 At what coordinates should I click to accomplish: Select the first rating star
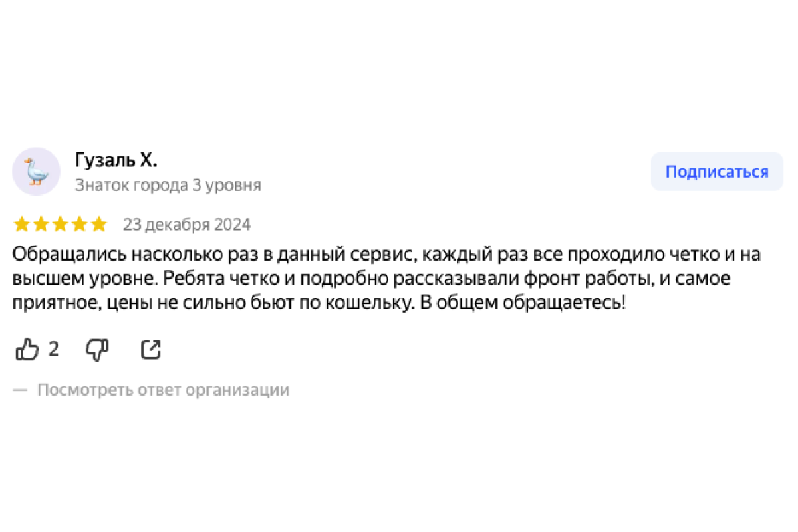pyautogui.click(x=21, y=225)
